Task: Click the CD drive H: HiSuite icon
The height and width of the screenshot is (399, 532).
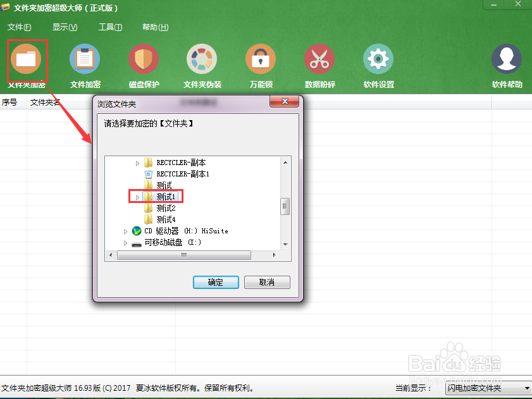Action: tap(137, 231)
